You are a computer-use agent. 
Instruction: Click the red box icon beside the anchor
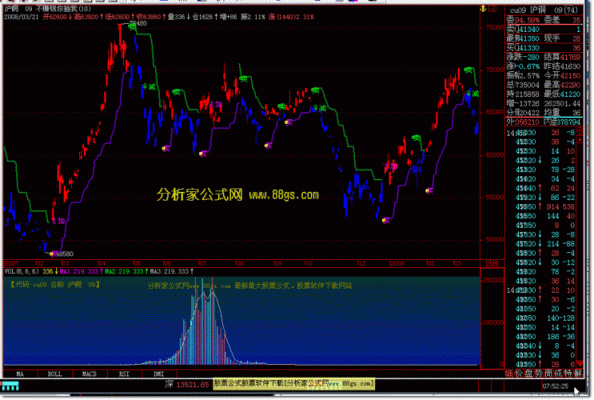tap(492, 9)
